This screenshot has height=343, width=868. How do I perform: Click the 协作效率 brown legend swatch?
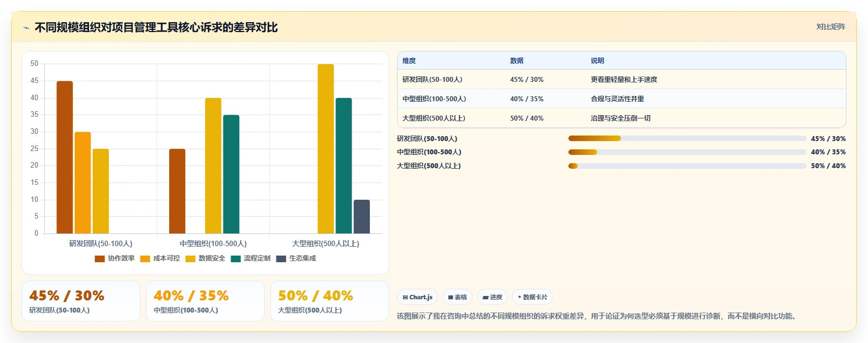100,259
